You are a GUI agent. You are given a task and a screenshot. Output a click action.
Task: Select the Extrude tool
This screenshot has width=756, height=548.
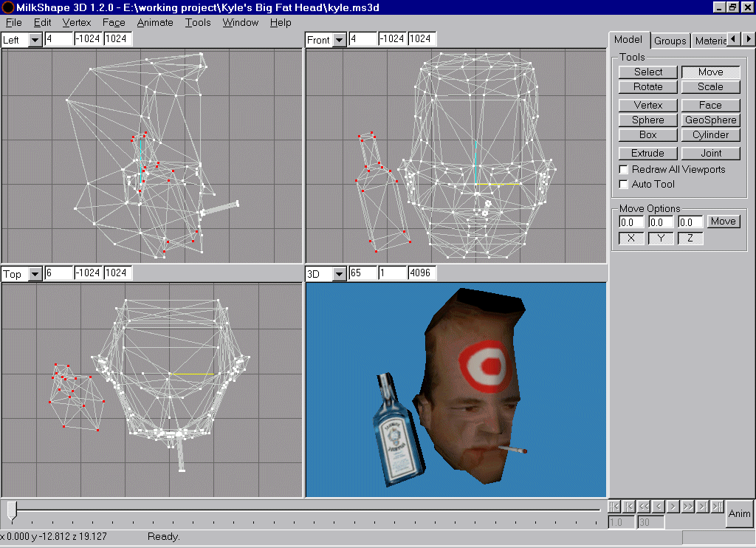(647, 153)
